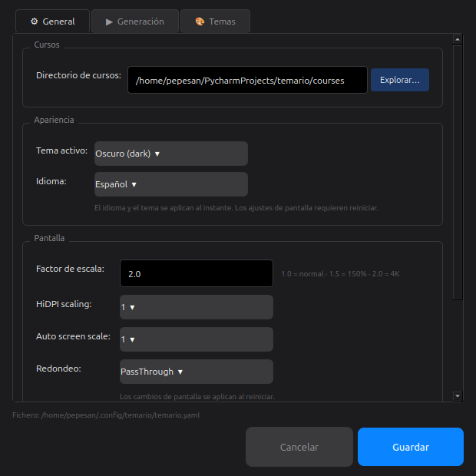Image resolution: width=476 pixels, height=476 pixels.
Task: Click the 'Directorio de cursos:' label
Action: tap(78, 75)
